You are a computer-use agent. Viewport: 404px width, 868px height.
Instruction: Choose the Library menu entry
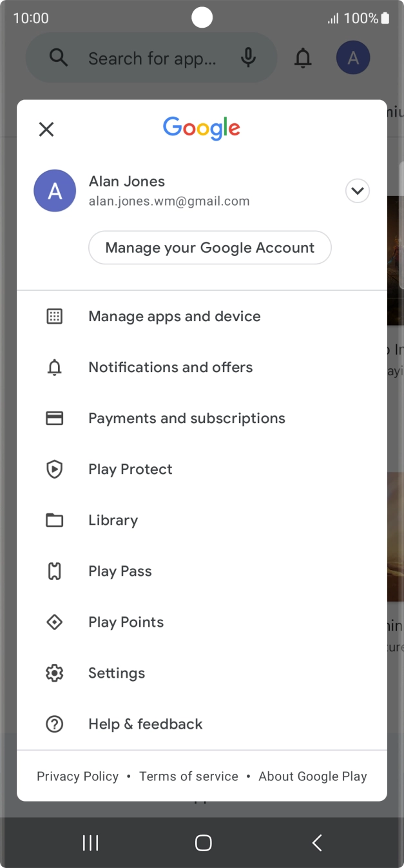(x=113, y=520)
